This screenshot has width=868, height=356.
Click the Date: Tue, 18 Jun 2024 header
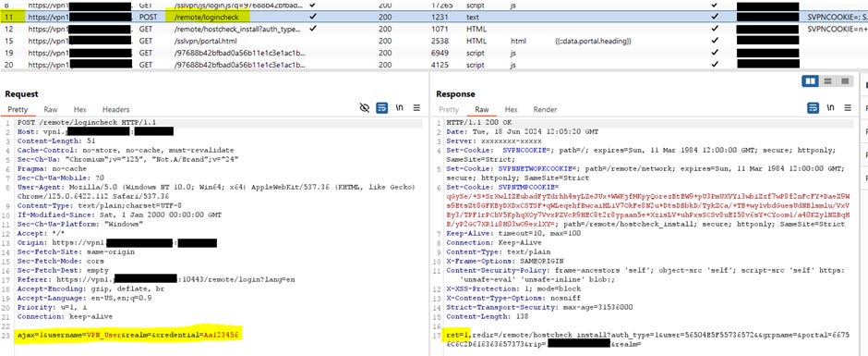pos(522,131)
